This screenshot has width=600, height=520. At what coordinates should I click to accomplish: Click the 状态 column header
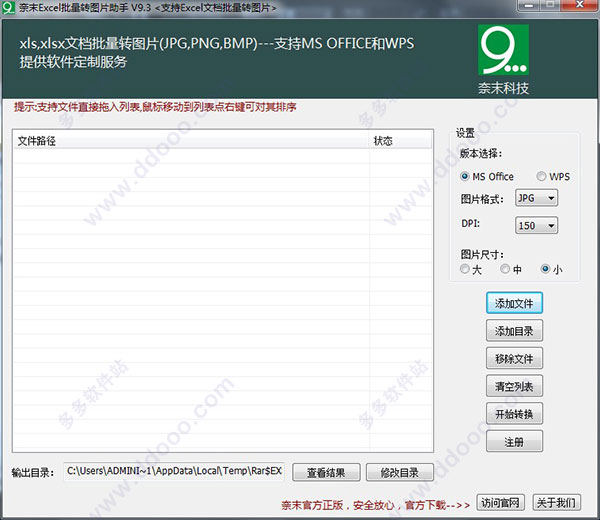(400, 141)
